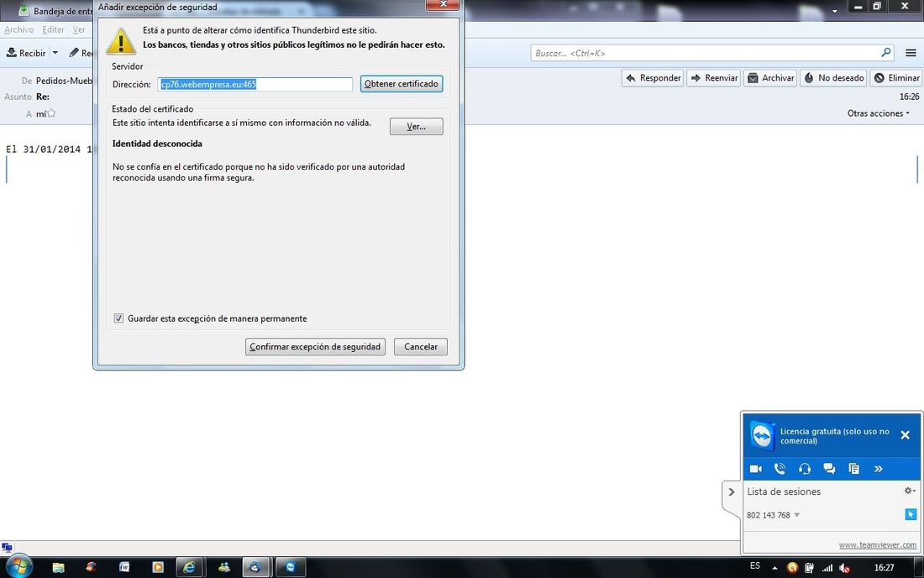Click the tab list dropdown arrow in title bar
Screen dimensions: 924x578
834,11
